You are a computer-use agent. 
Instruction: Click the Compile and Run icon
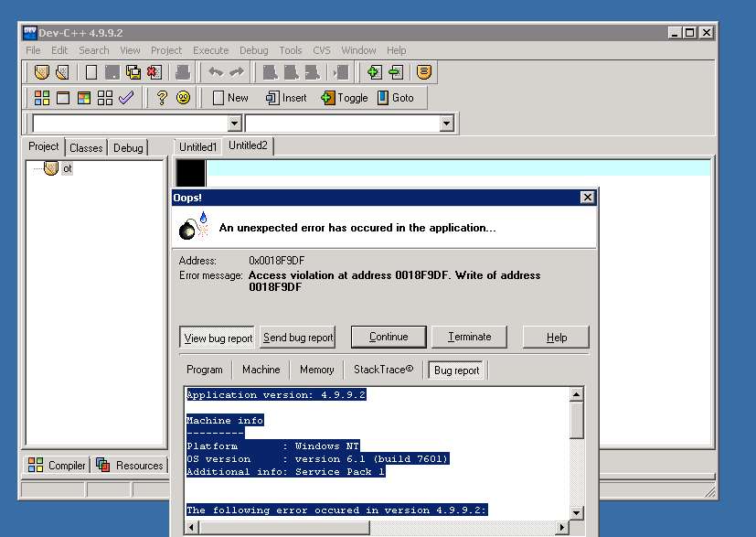[x=84, y=98]
